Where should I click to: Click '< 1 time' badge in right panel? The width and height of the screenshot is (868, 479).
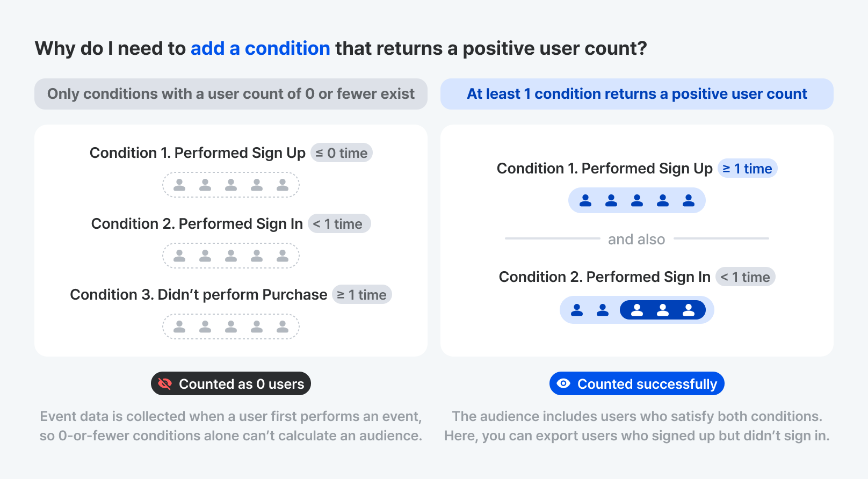pyautogui.click(x=746, y=277)
